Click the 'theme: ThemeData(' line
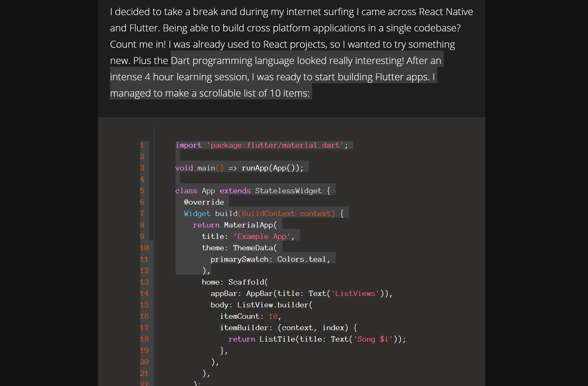This screenshot has height=386, width=588. pyautogui.click(x=239, y=248)
